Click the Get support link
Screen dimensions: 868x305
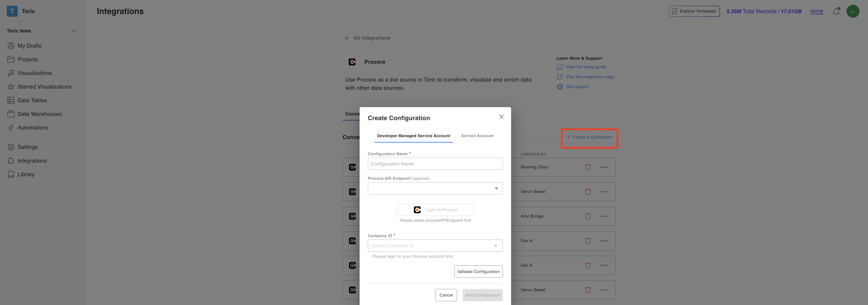(x=577, y=87)
